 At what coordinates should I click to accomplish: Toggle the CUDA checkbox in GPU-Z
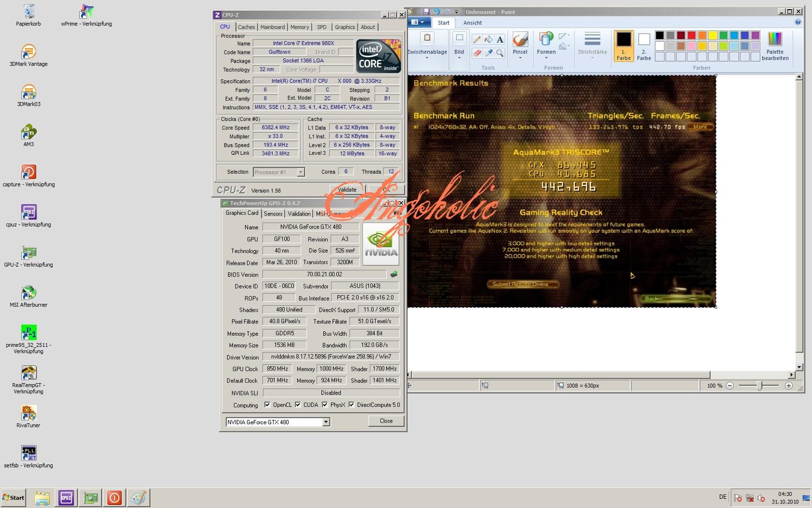coord(298,405)
